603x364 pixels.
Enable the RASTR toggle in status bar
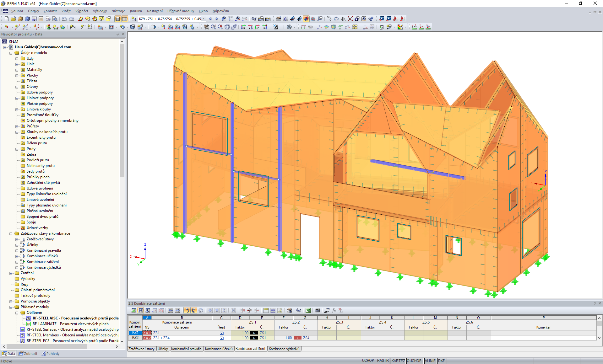pos(383,361)
